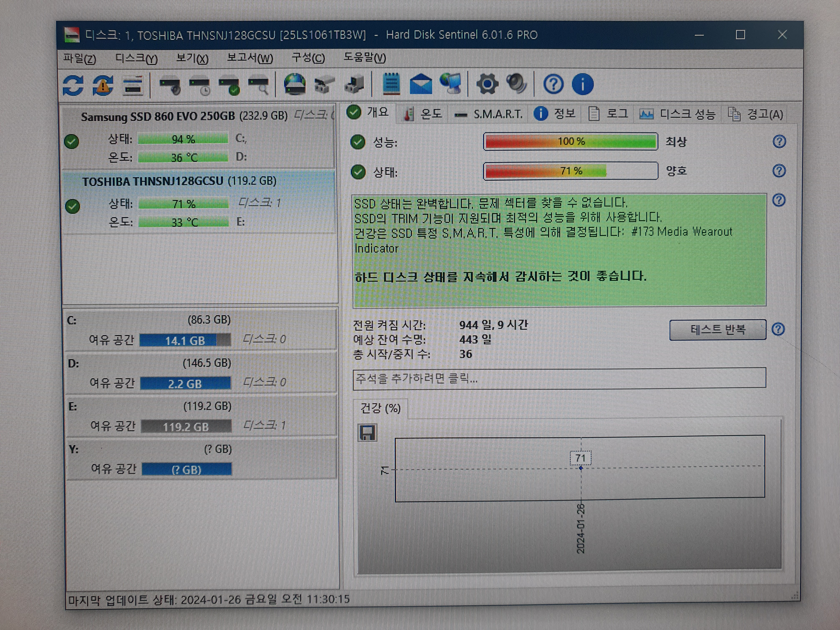Viewport: 840px width, 630px height.
Task: Click the blue envelope mail icon
Action: pos(421,84)
